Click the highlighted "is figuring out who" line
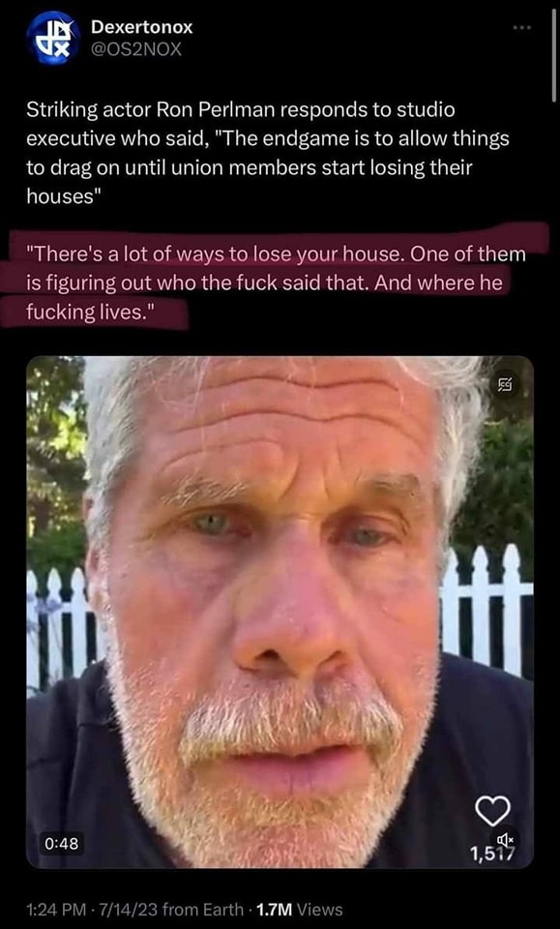This screenshot has width=560, height=929. [x=264, y=284]
